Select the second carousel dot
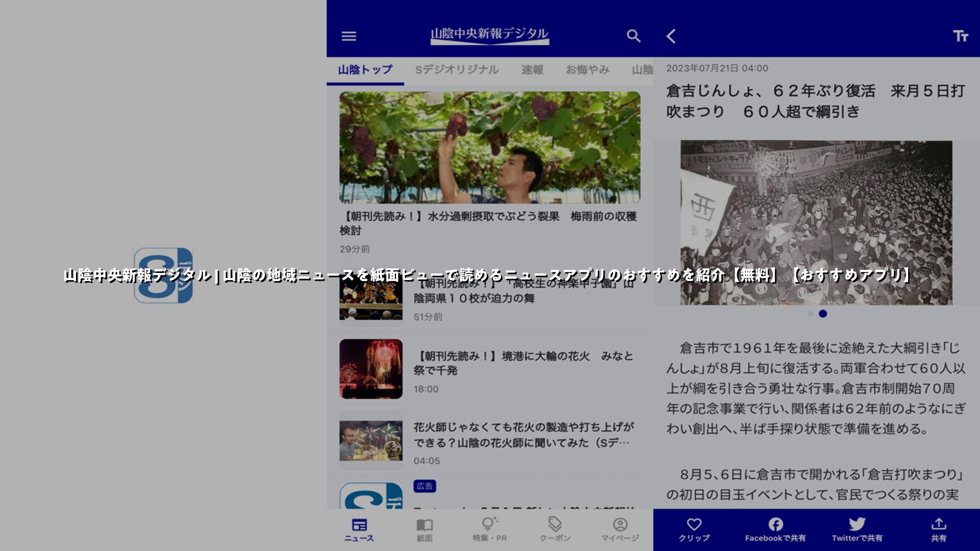 pyautogui.click(x=823, y=314)
